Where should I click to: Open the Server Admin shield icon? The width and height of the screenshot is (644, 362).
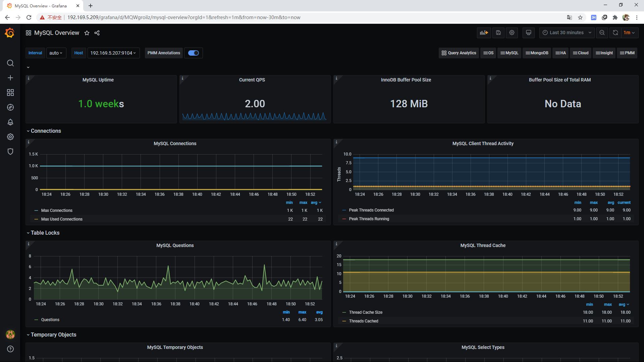click(10, 152)
